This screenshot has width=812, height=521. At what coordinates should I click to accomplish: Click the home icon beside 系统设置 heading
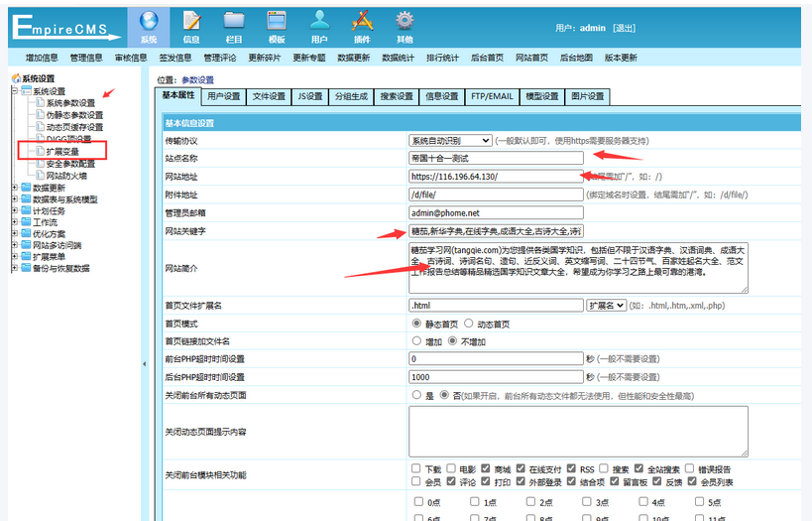click(x=16, y=78)
